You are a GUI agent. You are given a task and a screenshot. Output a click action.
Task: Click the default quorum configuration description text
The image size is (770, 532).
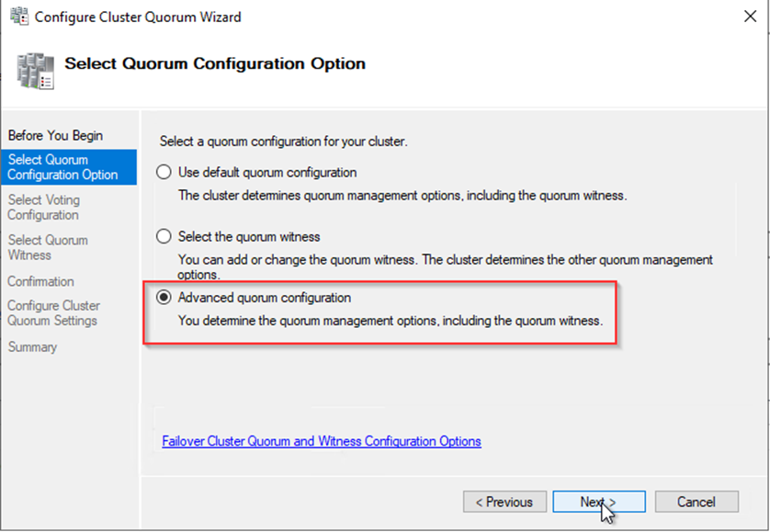click(x=402, y=195)
